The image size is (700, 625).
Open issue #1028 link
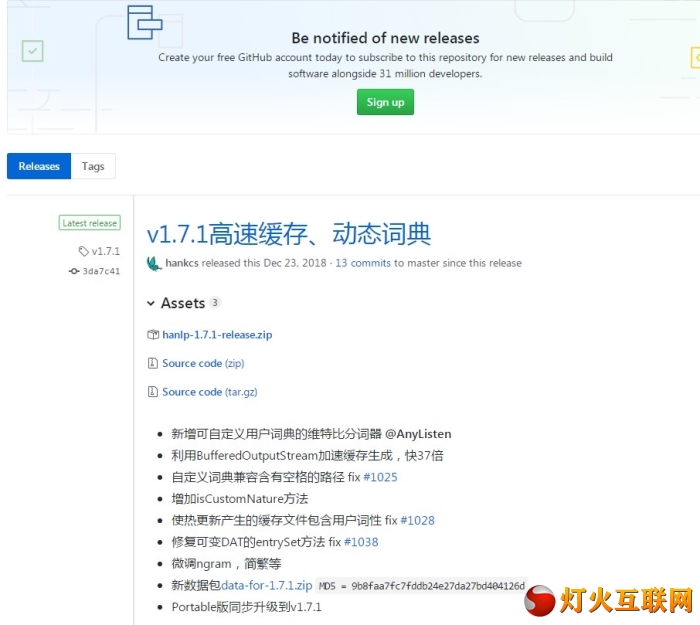pyautogui.click(x=417, y=521)
